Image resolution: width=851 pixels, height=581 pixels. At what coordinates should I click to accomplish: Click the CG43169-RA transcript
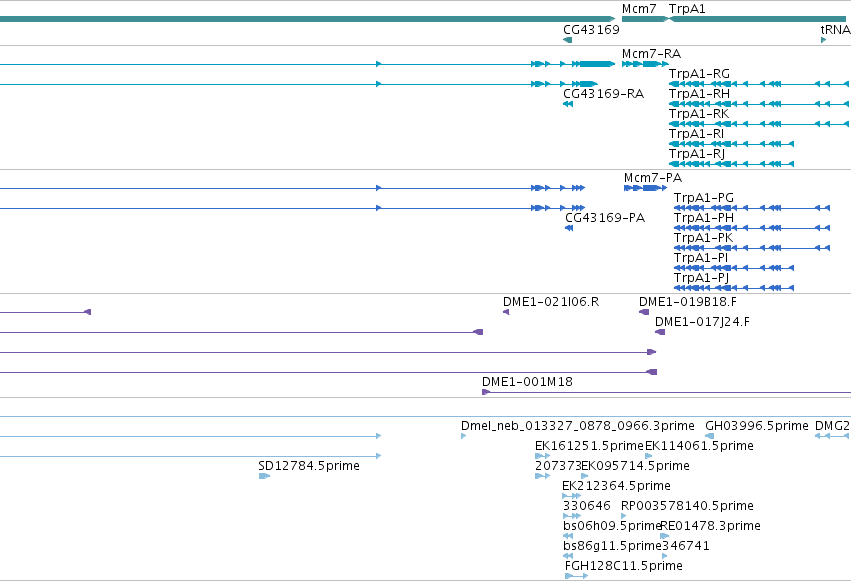tap(568, 104)
